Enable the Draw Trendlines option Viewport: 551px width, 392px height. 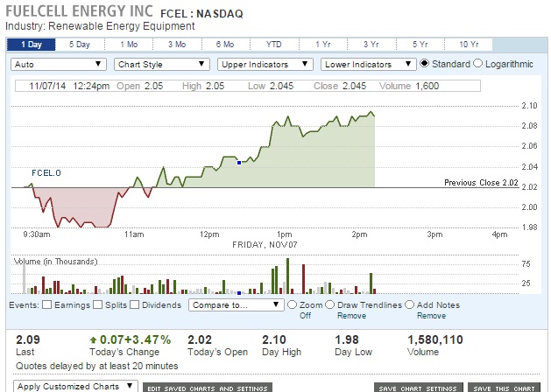[330, 305]
